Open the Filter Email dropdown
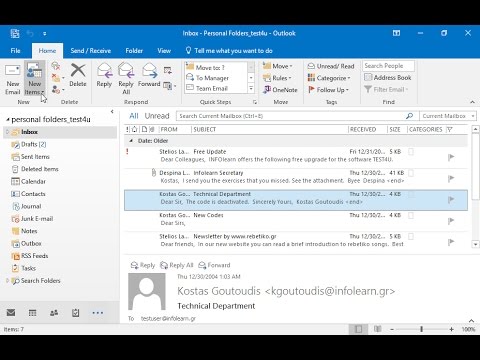The width and height of the screenshot is (480, 360). pos(386,89)
